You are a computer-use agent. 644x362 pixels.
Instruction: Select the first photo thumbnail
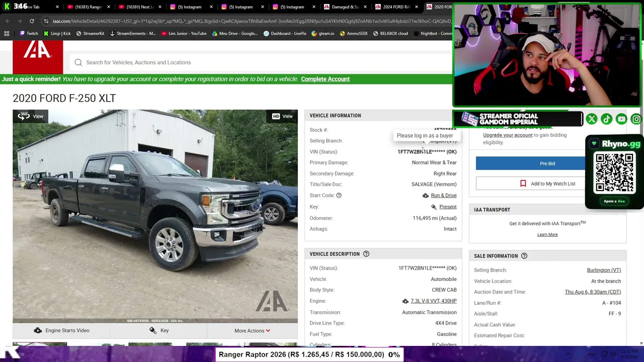point(40,344)
